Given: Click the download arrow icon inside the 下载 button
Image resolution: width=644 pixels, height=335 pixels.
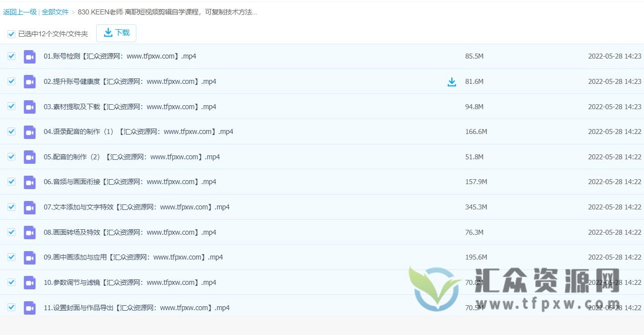Looking at the screenshot, I should click(x=107, y=32).
